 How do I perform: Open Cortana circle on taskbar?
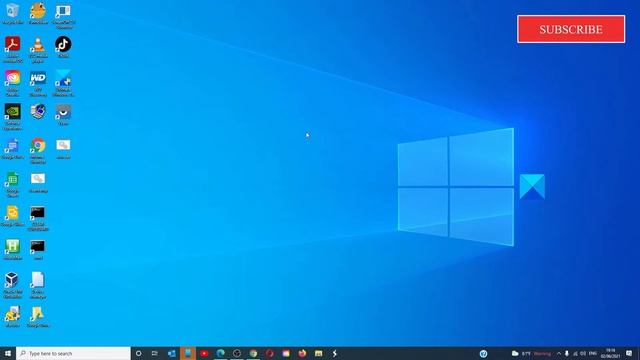click(x=138, y=353)
